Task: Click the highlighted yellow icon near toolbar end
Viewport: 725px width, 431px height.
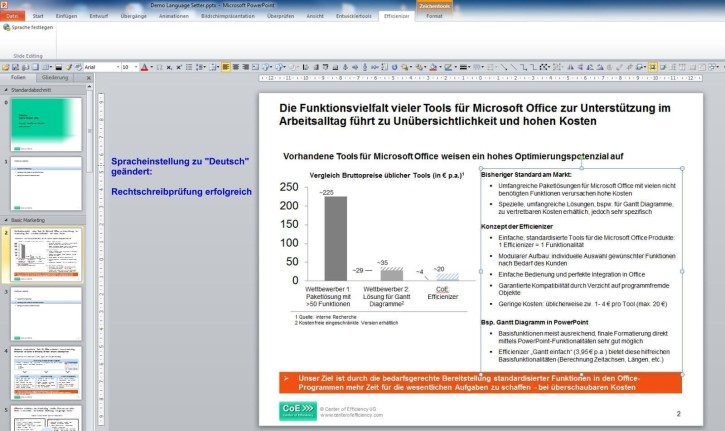Action: pyautogui.click(x=652, y=67)
